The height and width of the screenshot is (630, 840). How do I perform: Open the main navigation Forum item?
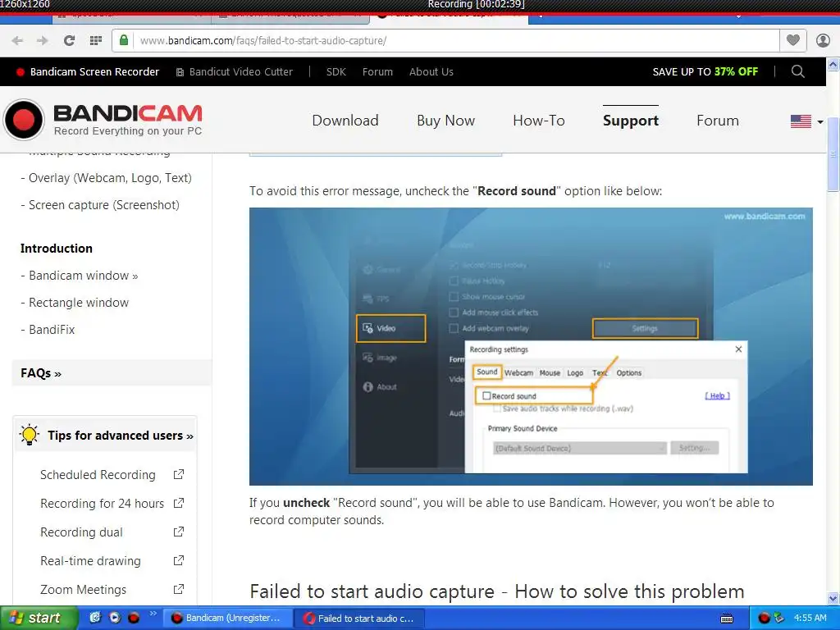[x=717, y=121]
